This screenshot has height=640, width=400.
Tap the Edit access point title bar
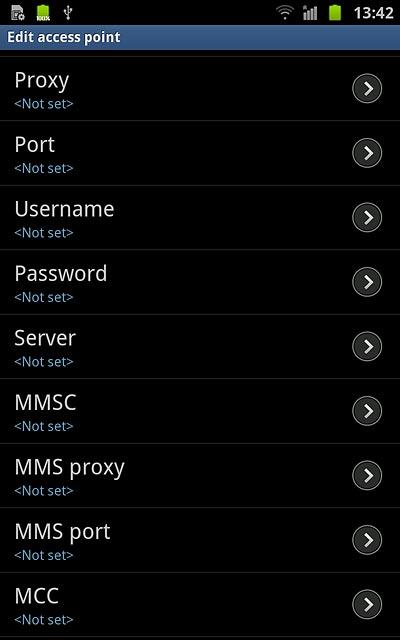[x=200, y=38]
